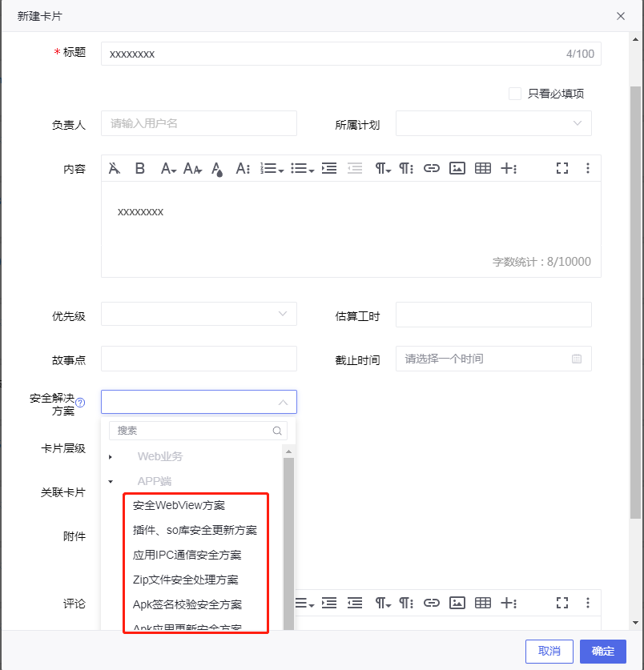Collapse the APP端 tree node
Image resolution: width=644 pixels, height=670 pixels.
coord(111,482)
